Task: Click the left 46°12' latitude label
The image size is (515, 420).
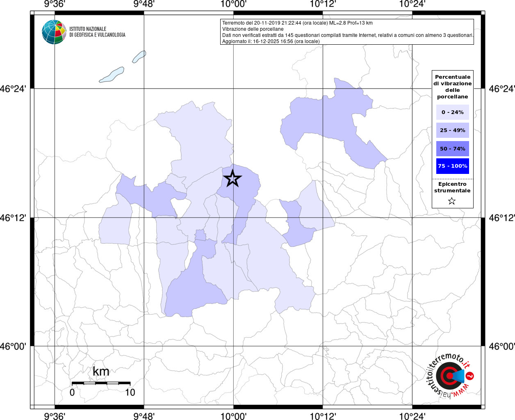Action: click(x=13, y=217)
